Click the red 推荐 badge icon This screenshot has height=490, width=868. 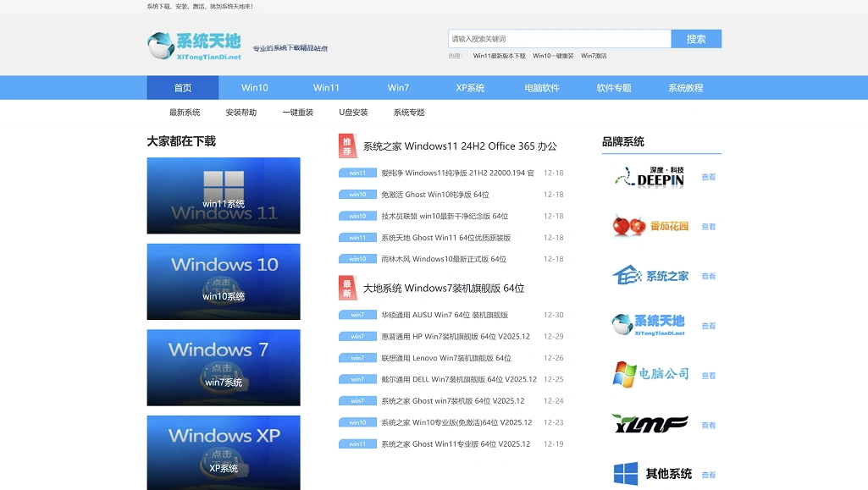[x=347, y=146]
